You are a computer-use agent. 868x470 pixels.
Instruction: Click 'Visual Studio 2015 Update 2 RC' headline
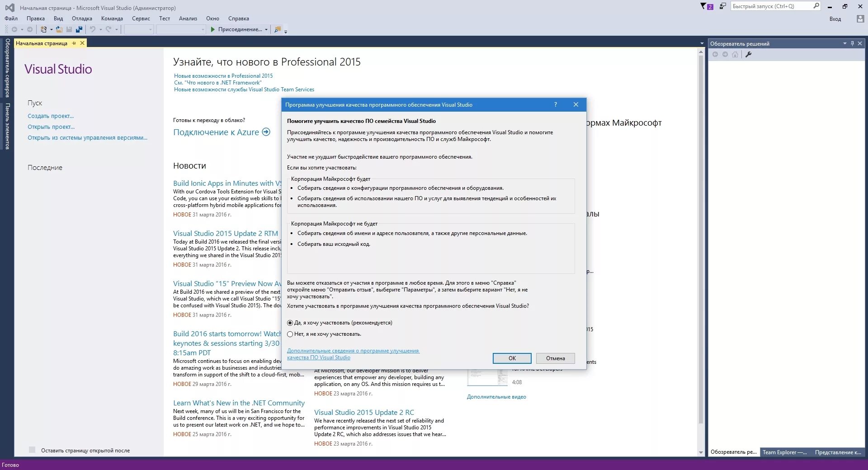click(364, 412)
